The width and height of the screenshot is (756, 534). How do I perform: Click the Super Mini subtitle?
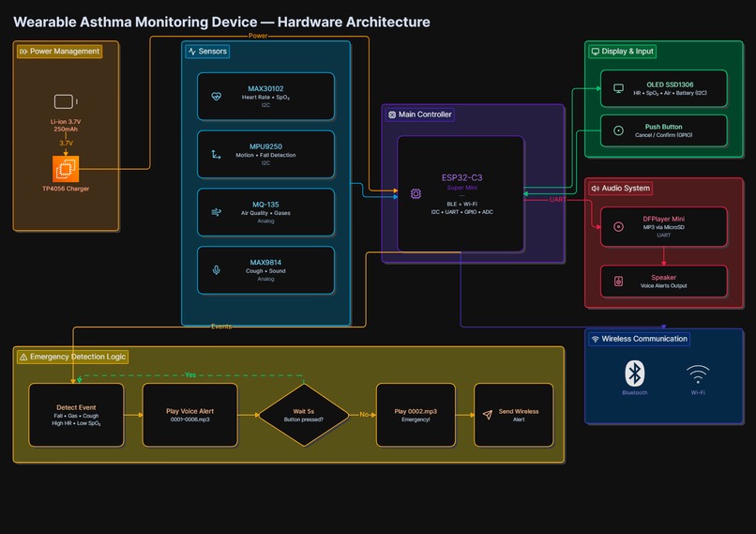pos(461,188)
